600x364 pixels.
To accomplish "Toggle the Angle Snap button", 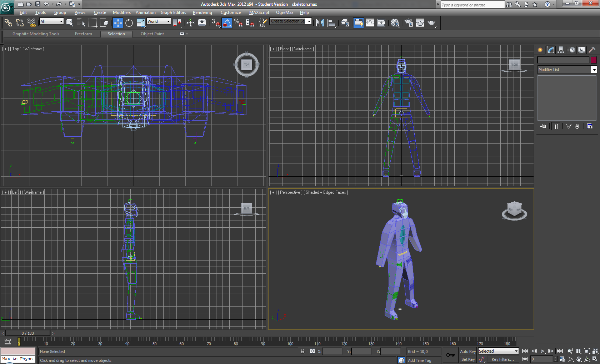I will coord(227,23).
